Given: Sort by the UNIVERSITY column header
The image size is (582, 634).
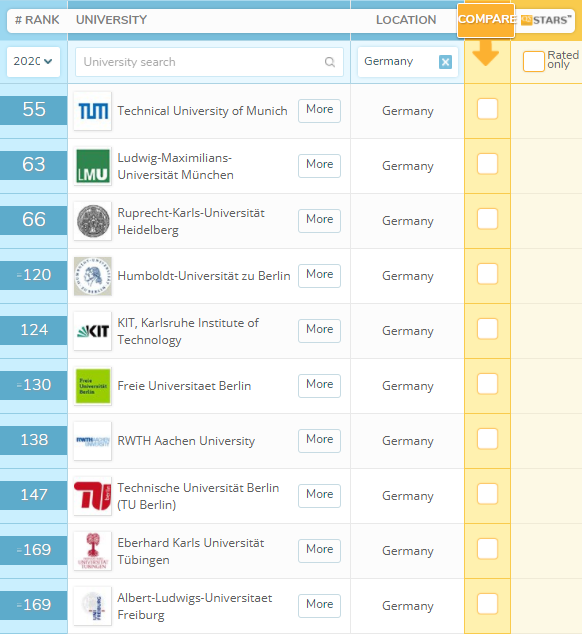Looking at the screenshot, I should pyautogui.click(x=111, y=20).
